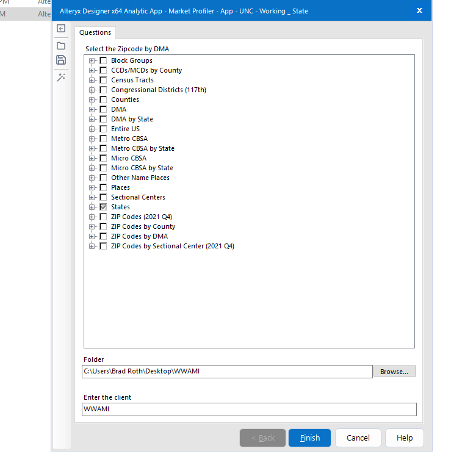
Task: Select the ZIP Codes by County label
Action: tap(143, 227)
